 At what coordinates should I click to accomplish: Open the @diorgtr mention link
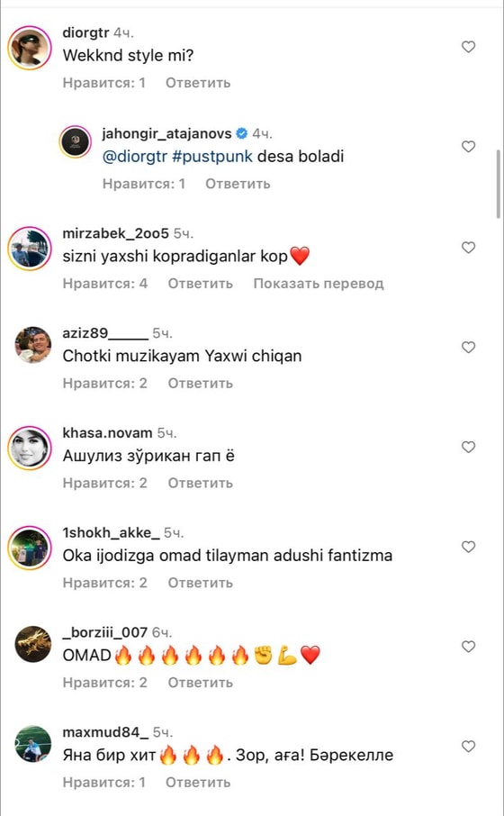point(135,157)
